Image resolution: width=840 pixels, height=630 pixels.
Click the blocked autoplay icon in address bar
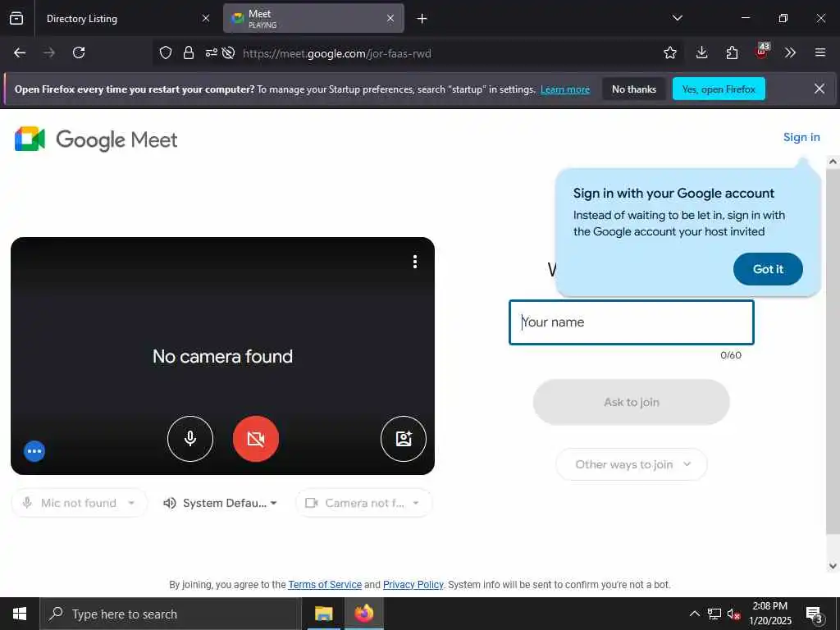229,53
